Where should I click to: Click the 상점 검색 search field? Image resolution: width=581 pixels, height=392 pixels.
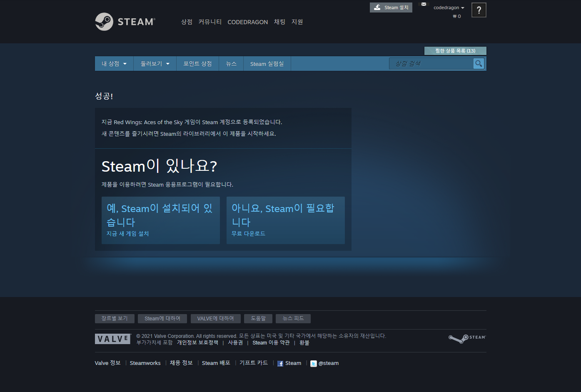pos(431,64)
